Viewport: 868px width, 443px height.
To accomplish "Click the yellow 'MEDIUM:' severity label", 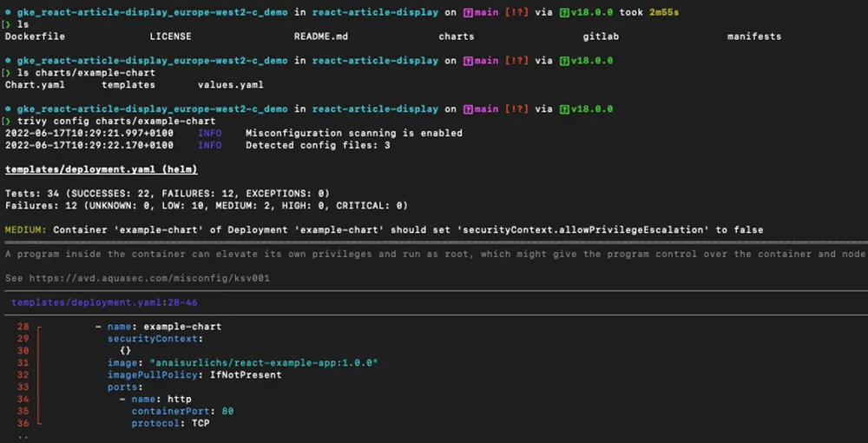I will tap(26, 229).
